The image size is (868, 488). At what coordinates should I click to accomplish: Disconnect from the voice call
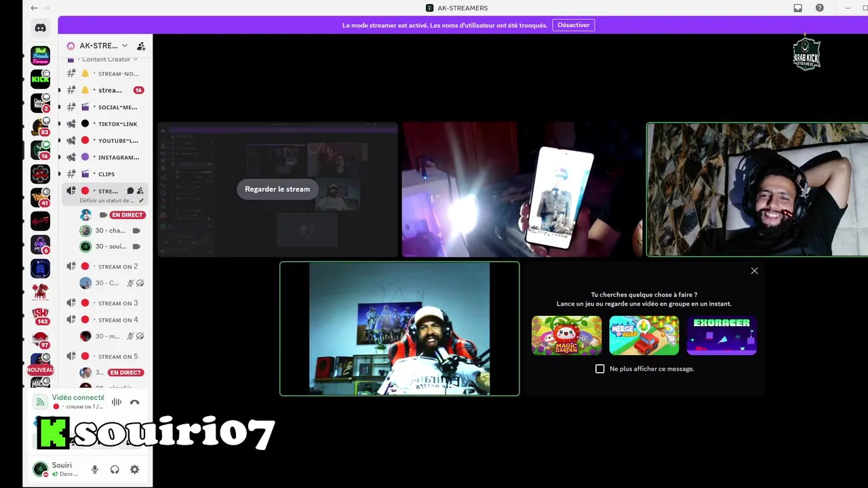pyautogui.click(x=134, y=402)
